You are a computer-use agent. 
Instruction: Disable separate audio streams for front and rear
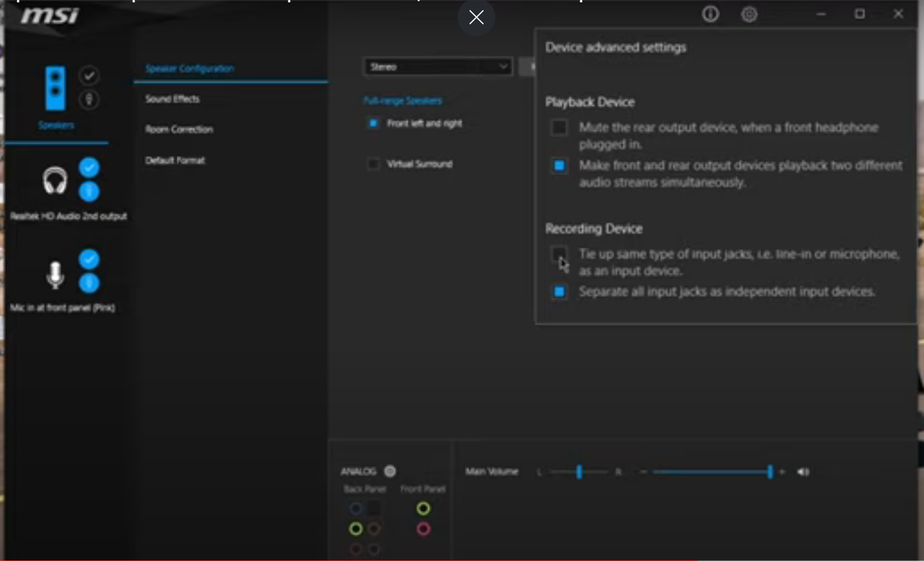point(559,166)
